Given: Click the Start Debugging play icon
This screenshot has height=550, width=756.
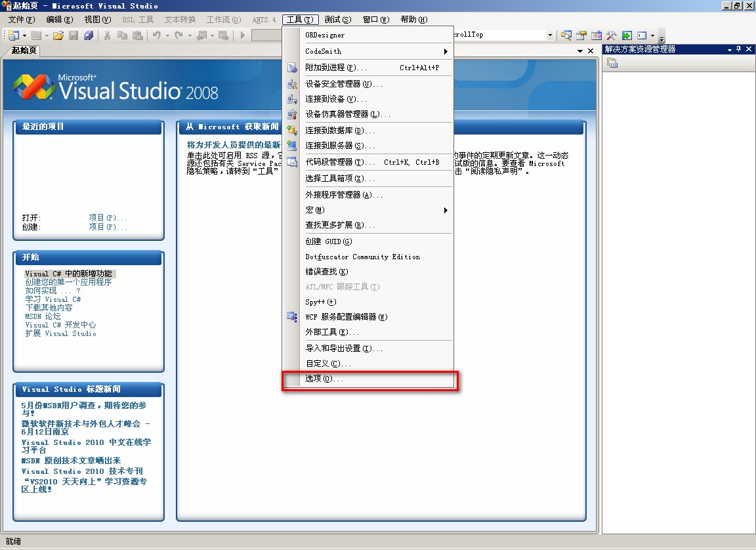Looking at the screenshot, I should coord(243,35).
